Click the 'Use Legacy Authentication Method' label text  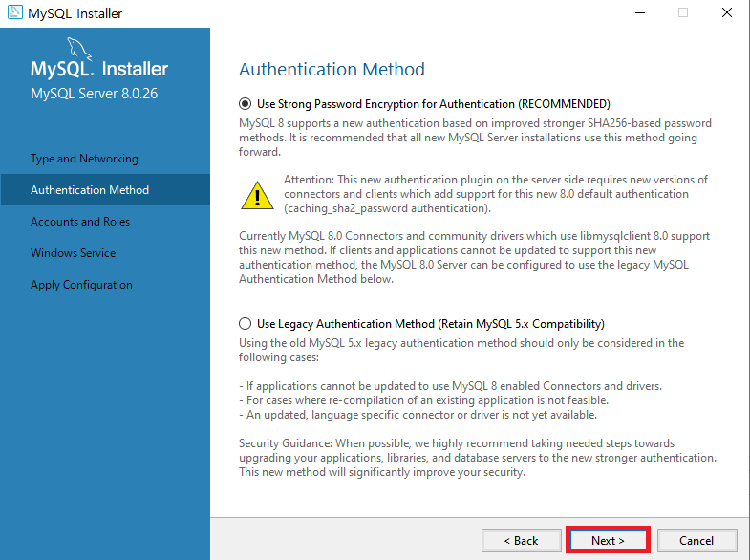click(431, 324)
